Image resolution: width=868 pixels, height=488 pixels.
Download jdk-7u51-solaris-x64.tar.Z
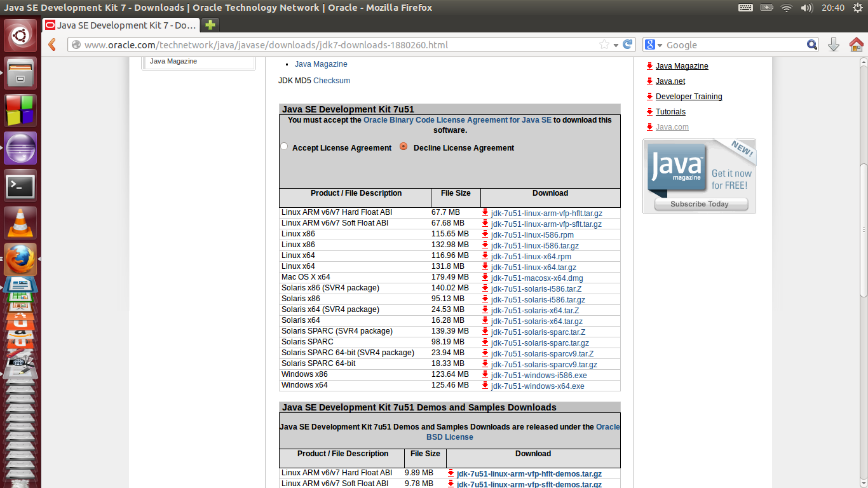click(x=535, y=311)
